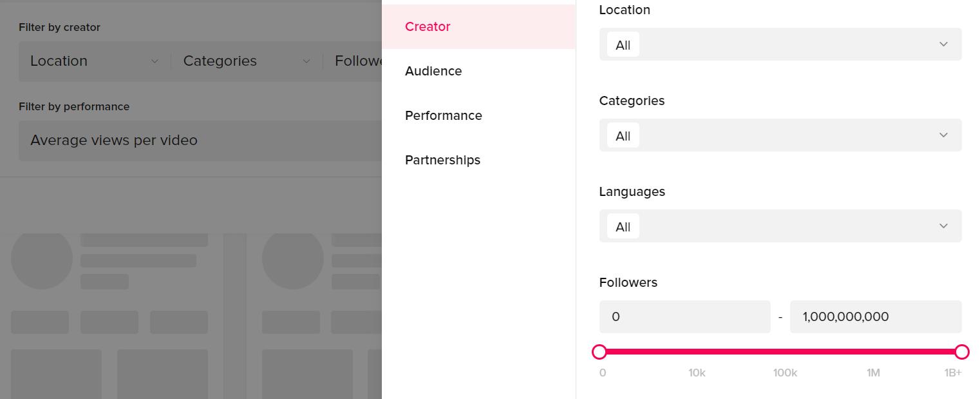The image size is (980, 399).
Task: Click the "All" chip in Location field
Action: pyautogui.click(x=623, y=45)
